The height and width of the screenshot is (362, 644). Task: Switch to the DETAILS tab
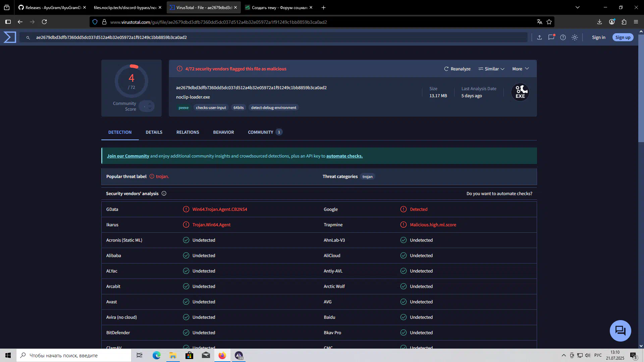[154, 132]
